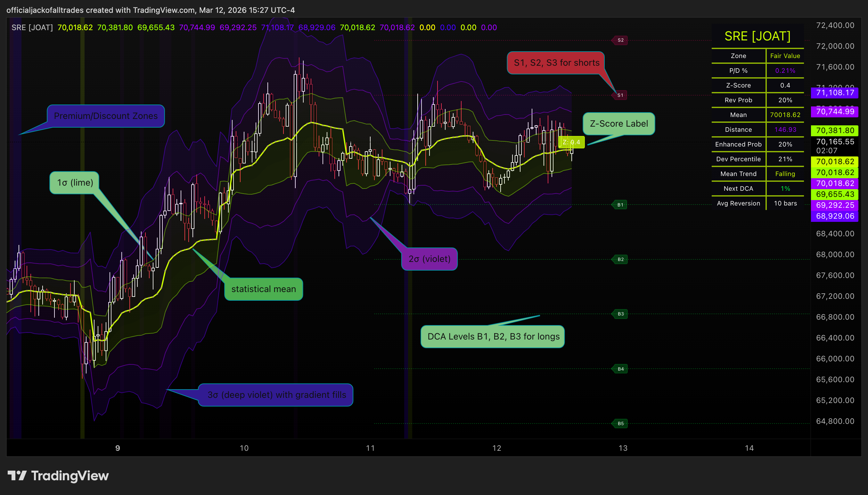Click date 13 on the time axis
This screenshot has height=495, width=868.
pyautogui.click(x=623, y=448)
